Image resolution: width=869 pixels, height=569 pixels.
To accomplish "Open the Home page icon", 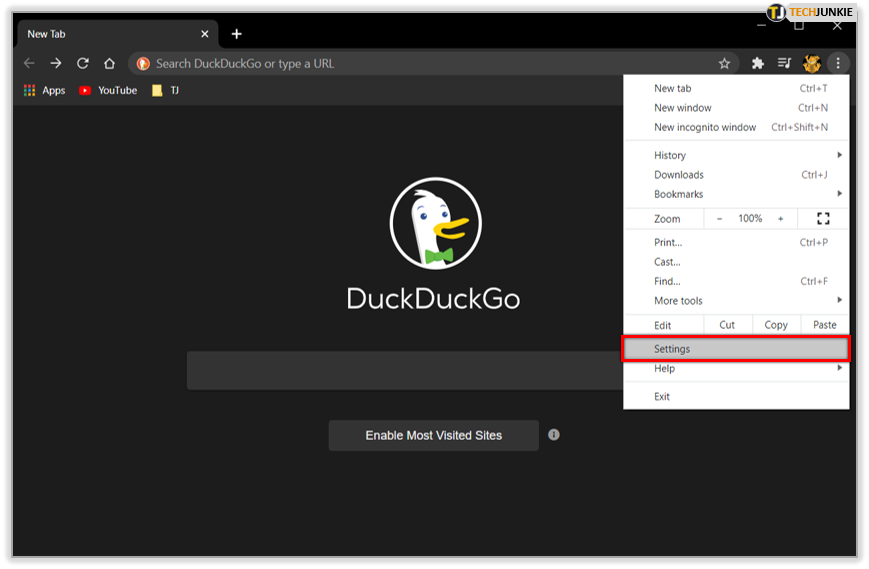I will 109,64.
